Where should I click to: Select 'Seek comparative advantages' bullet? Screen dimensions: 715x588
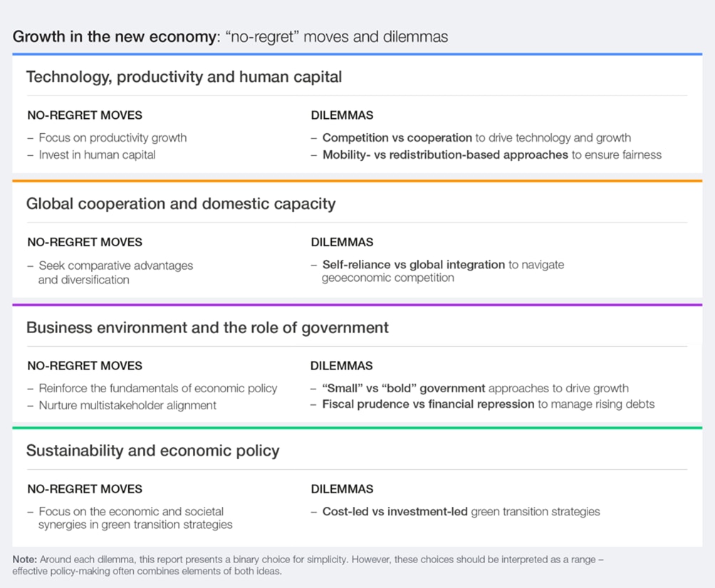pyautogui.click(x=115, y=266)
